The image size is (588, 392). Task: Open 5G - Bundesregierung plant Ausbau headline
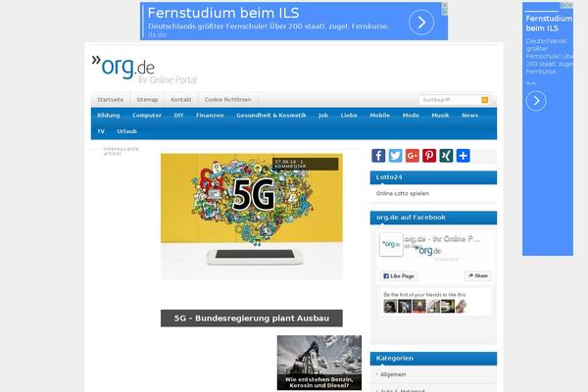point(252,318)
